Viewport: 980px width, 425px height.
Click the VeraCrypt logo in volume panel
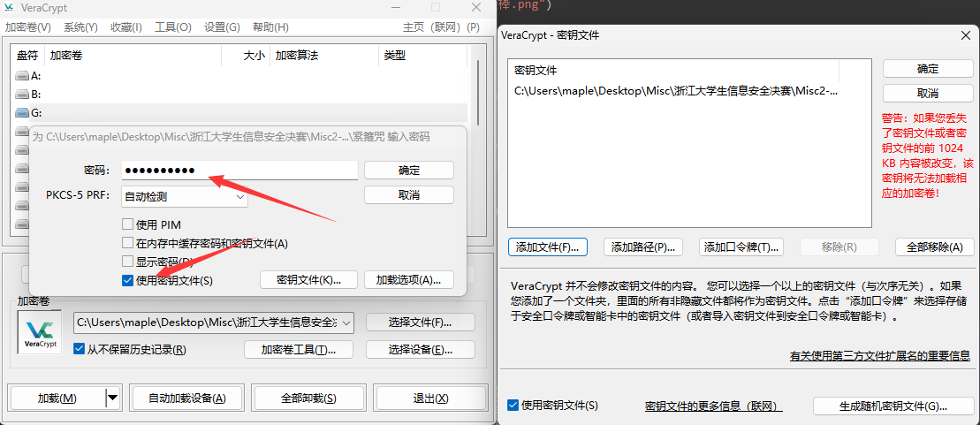coord(40,332)
